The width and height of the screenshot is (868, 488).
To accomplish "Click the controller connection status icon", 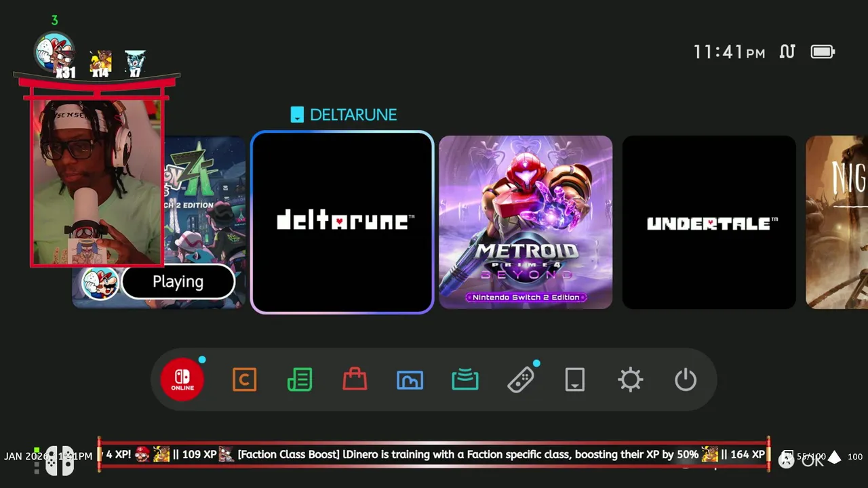I will (x=787, y=52).
